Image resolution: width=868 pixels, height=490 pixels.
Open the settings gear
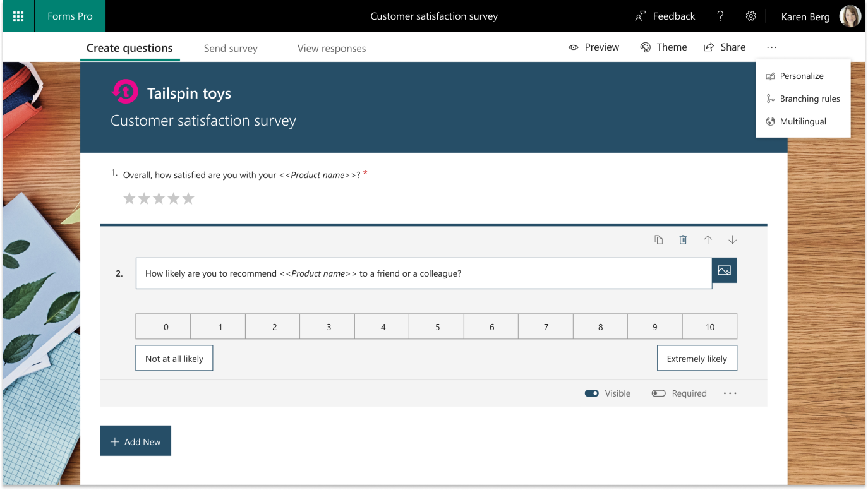750,16
